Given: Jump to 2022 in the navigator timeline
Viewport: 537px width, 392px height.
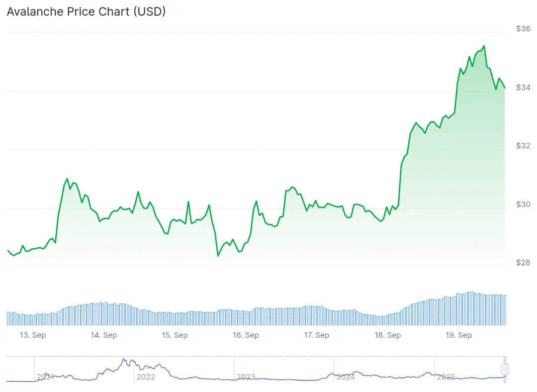Looking at the screenshot, I should pyautogui.click(x=146, y=377).
